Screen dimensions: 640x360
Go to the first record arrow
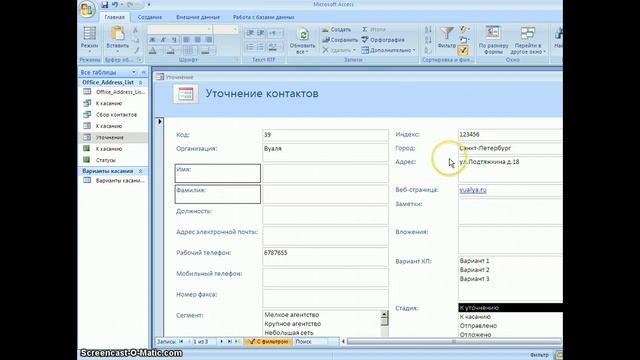pyautogui.click(x=181, y=341)
